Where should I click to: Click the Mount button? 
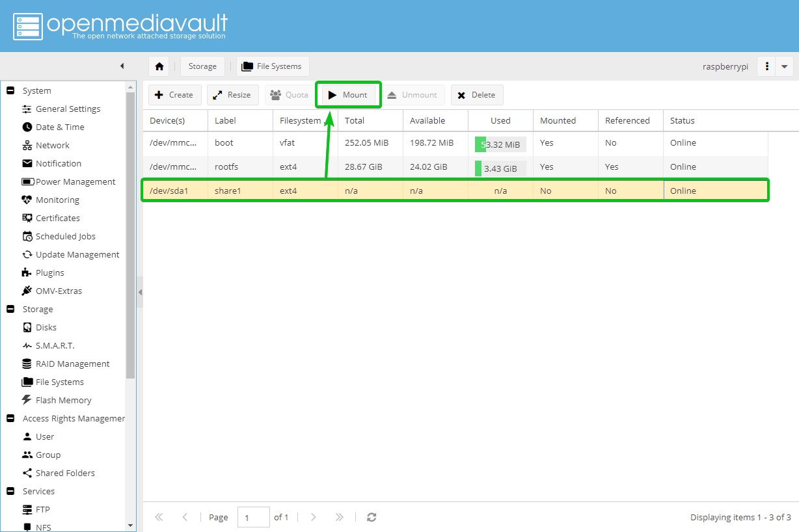(349, 95)
